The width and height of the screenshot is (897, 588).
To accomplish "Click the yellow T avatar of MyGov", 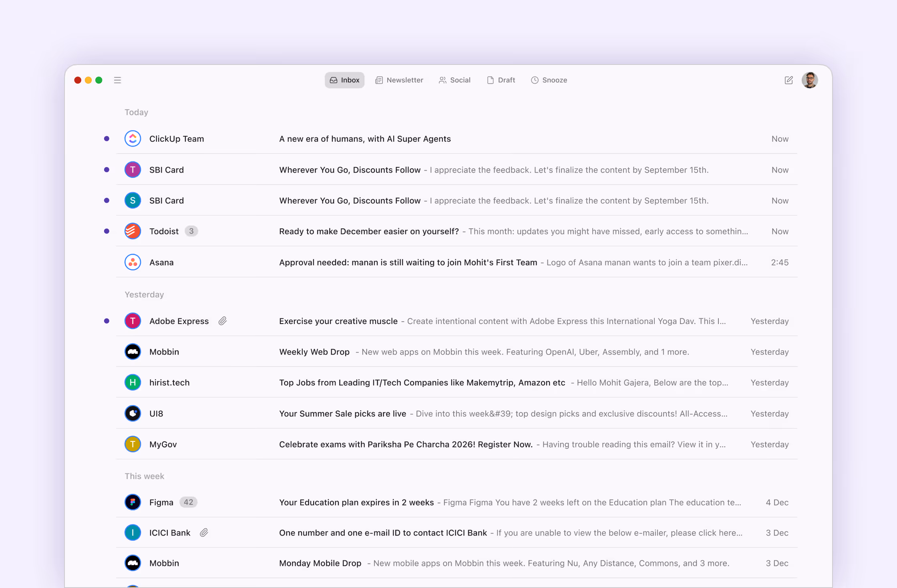I will click(133, 444).
